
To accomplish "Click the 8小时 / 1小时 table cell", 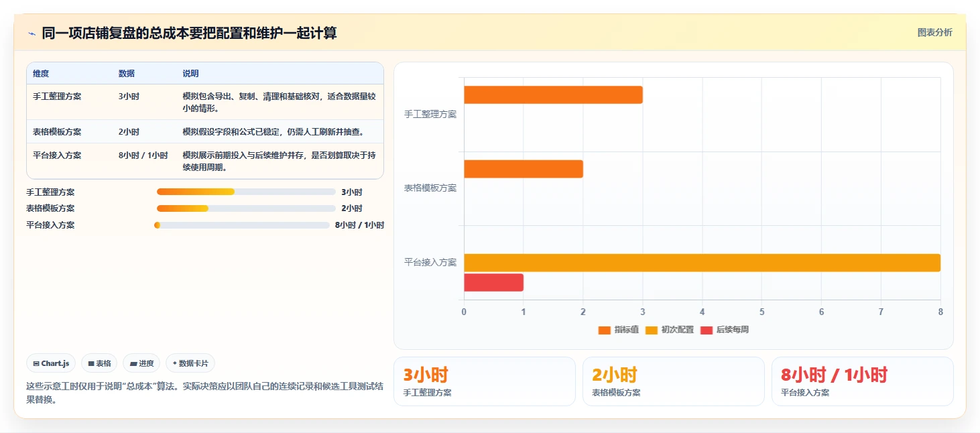I will pos(143,156).
